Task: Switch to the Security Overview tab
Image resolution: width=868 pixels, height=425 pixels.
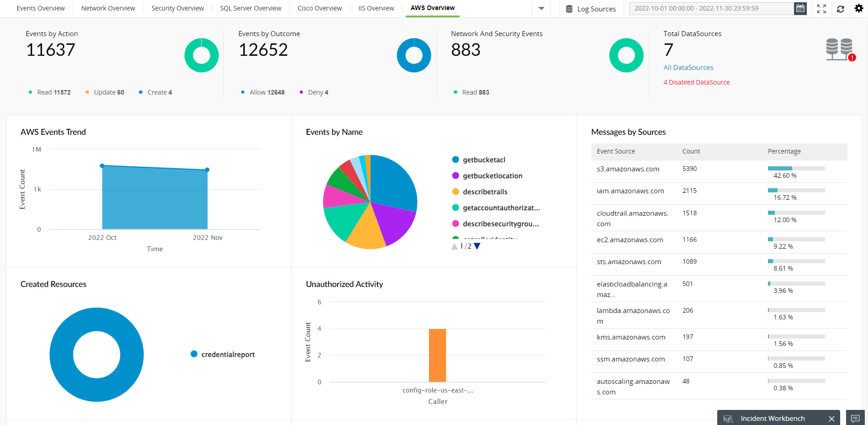Action: point(177,8)
